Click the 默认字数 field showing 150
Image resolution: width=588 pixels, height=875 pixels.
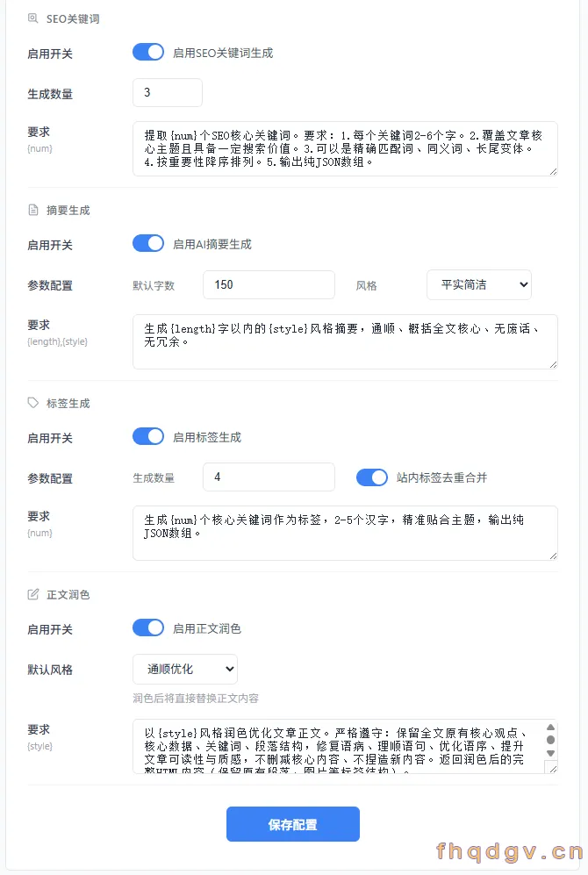269,284
